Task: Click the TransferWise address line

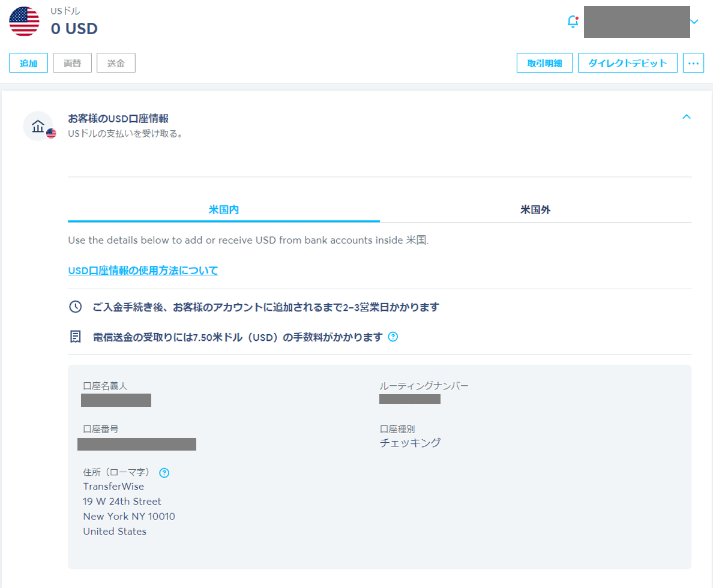Action: click(x=113, y=487)
